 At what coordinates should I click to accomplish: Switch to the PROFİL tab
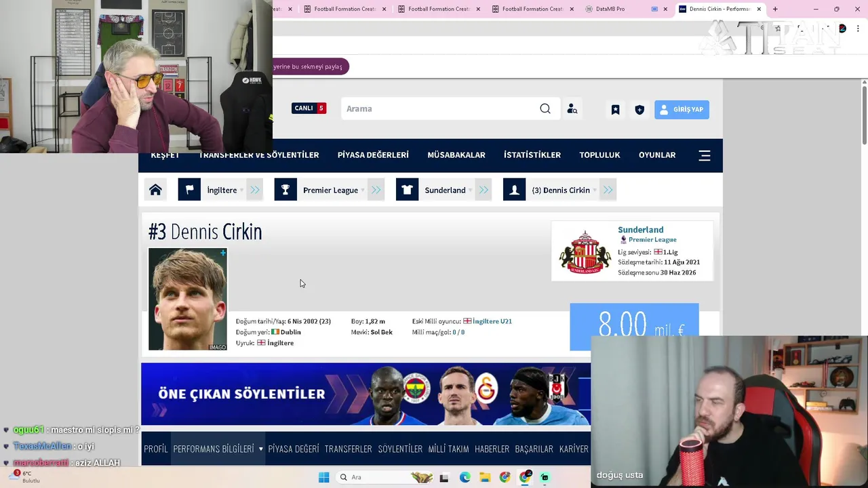155,449
